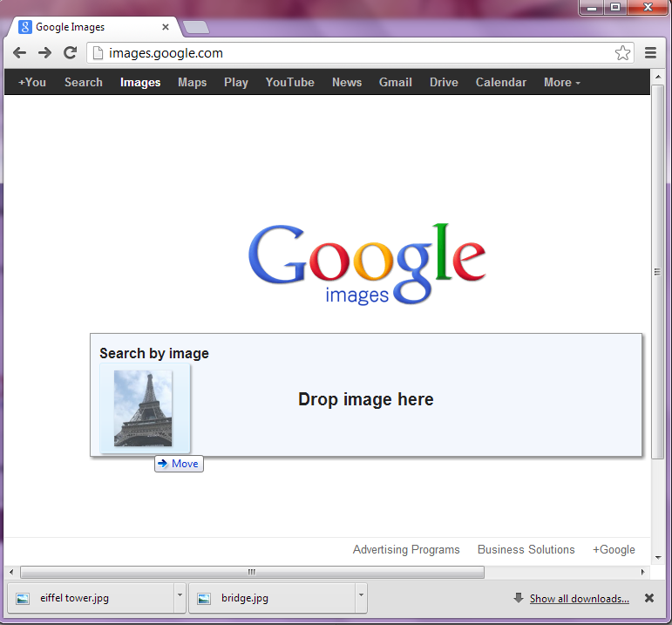Click the Move tooltip arrow icon
This screenshot has height=625, width=672.
pos(162,464)
